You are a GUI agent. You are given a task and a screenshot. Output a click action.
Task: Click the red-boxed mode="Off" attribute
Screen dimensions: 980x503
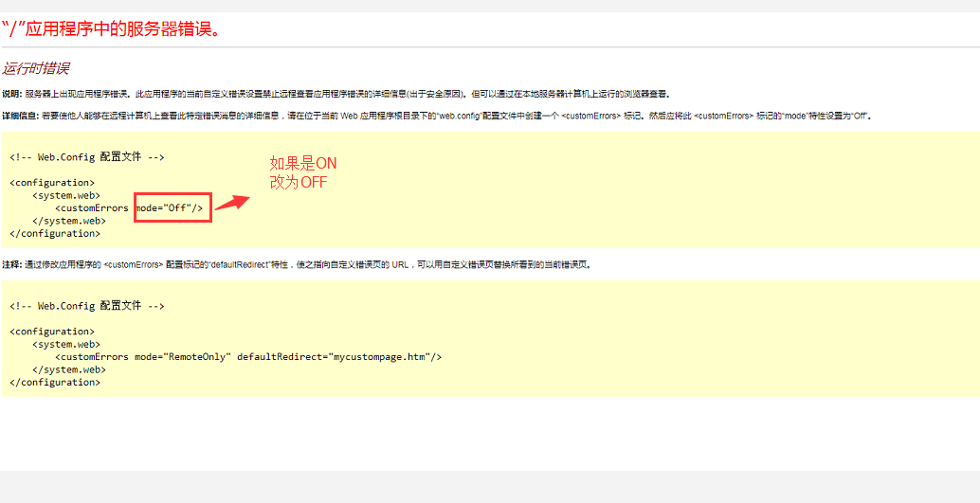172,207
